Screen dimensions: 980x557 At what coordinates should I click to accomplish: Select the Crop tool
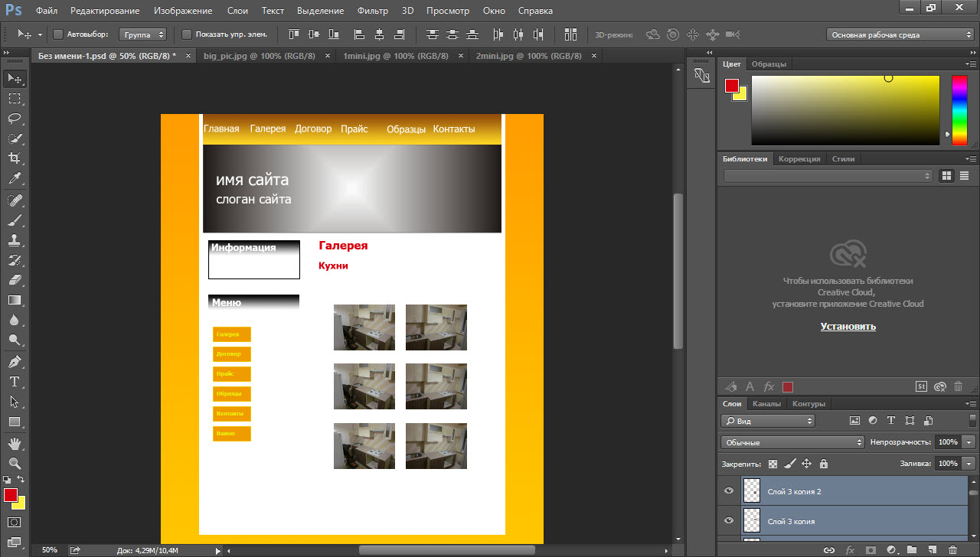coord(15,158)
